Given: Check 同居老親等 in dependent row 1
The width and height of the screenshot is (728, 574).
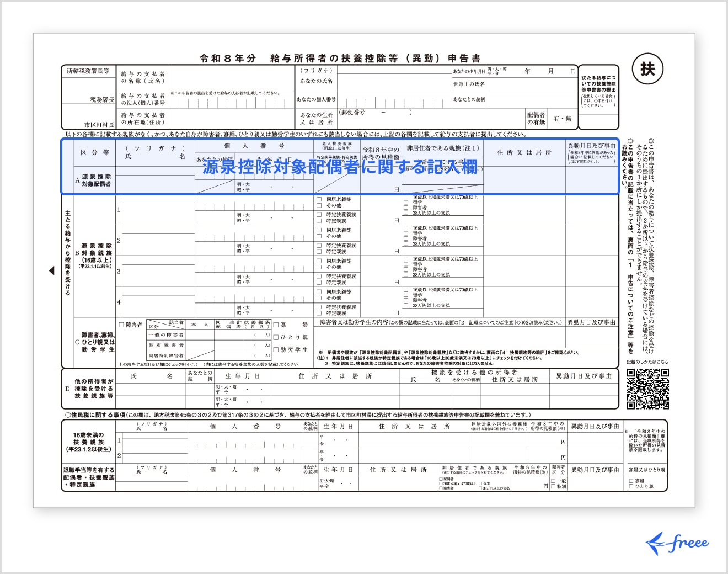Looking at the screenshot, I should pyautogui.click(x=319, y=199).
